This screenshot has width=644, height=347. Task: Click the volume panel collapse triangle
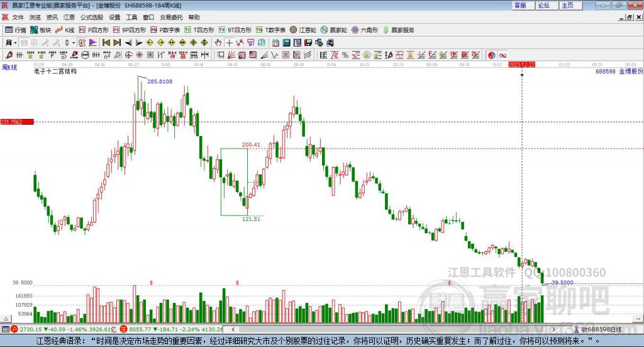[x=6, y=319]
